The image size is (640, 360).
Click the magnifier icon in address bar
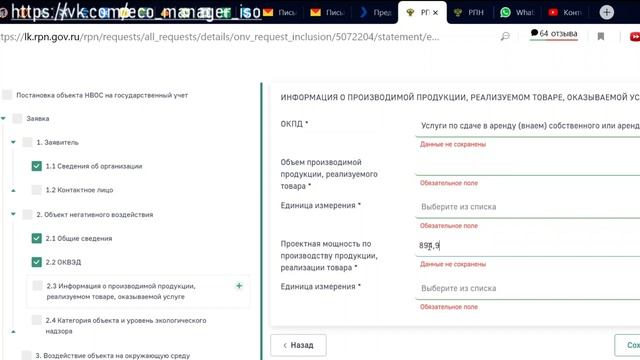click(x=505, y=36)
